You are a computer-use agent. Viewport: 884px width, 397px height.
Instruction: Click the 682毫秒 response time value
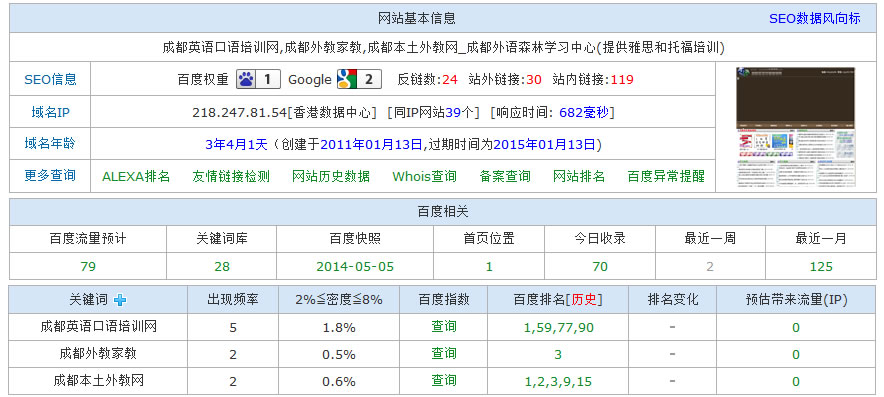coord(584,113)
